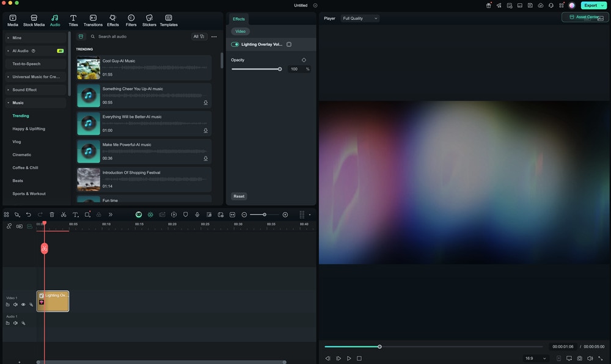Expand the Mine category
611x364 pixels.
coord(36,38)
